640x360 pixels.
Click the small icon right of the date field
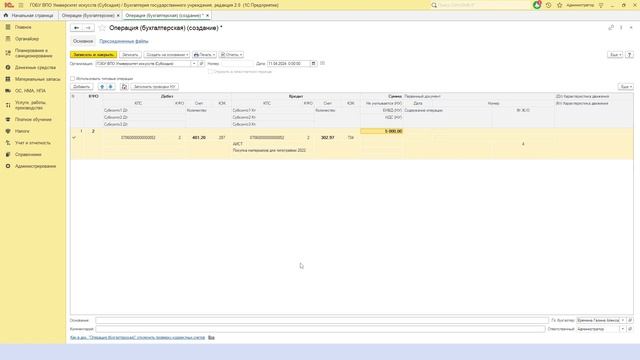click(x=322, y=63)
